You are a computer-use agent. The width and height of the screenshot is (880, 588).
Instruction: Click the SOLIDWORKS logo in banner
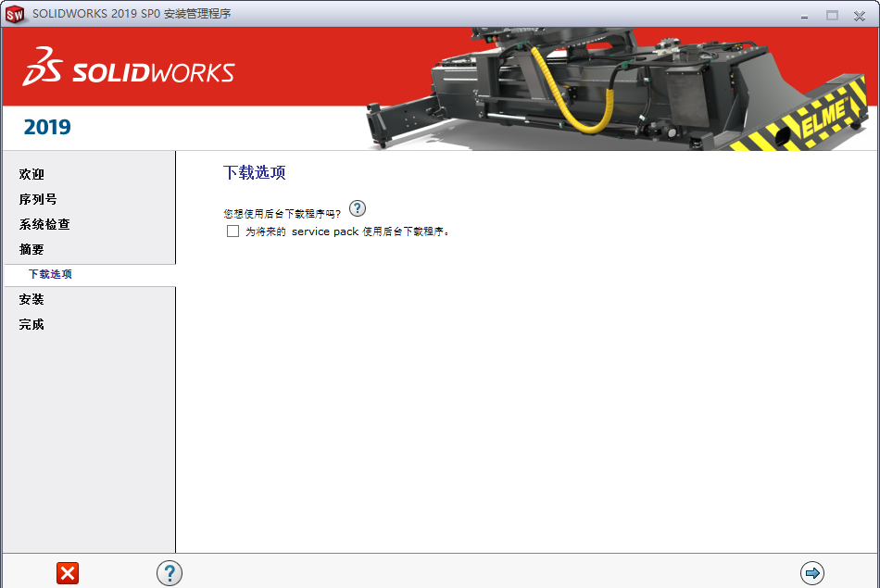coord(129,67)
